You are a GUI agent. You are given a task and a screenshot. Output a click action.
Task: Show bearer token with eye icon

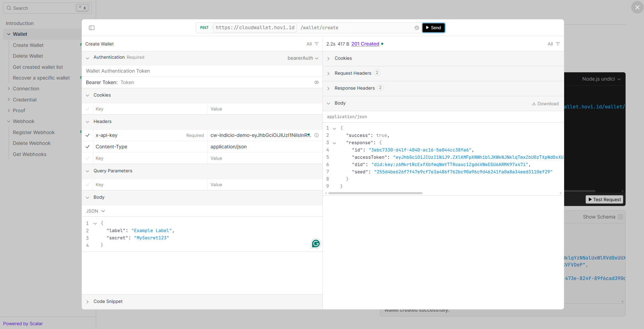tap(316, 83)
